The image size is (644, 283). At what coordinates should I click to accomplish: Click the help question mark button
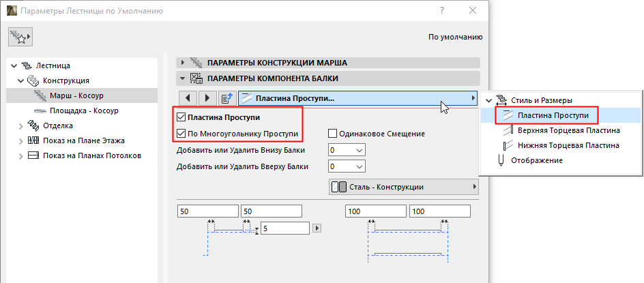coord(442,11)
